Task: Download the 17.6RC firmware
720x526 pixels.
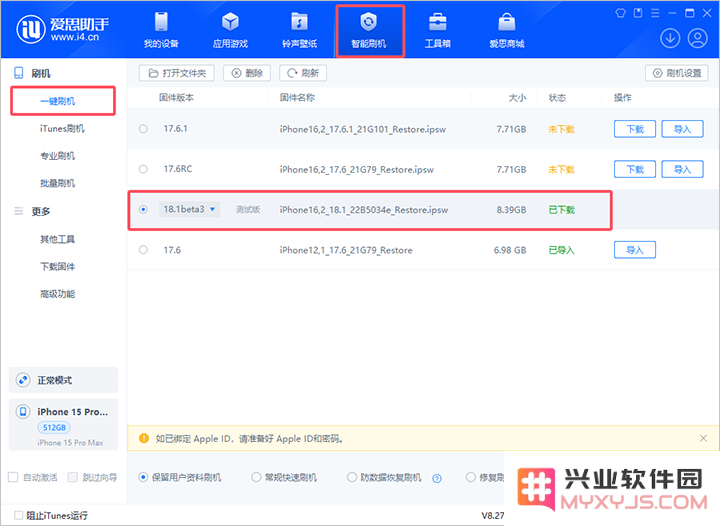Action: [635, 169]
